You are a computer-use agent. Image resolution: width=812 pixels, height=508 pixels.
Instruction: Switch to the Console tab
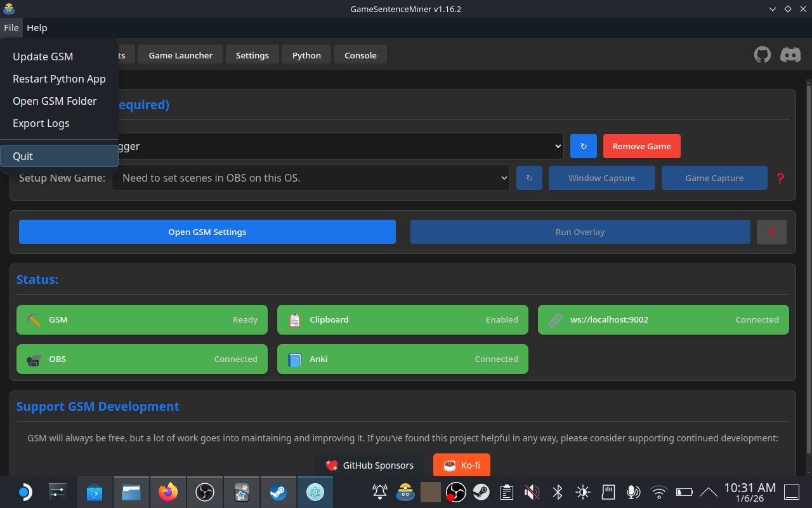click(360, 55)
